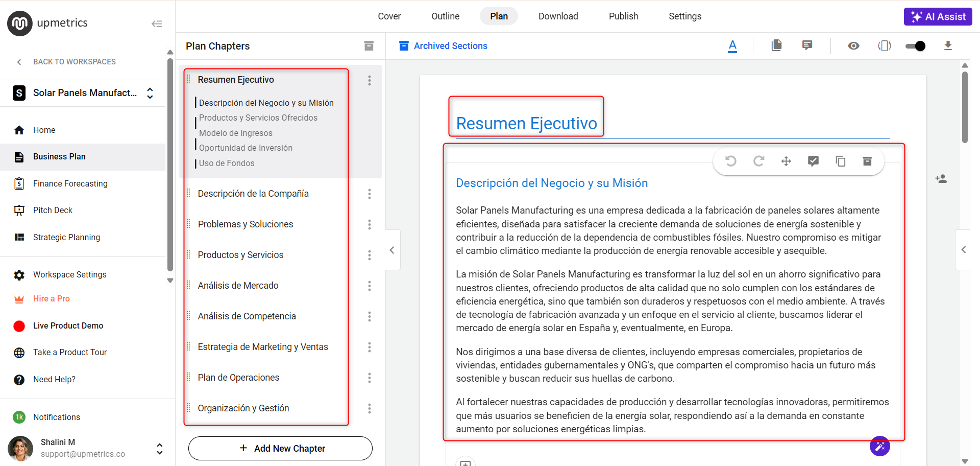Open Finance Forecasting in the sidebar

(83, 184)
